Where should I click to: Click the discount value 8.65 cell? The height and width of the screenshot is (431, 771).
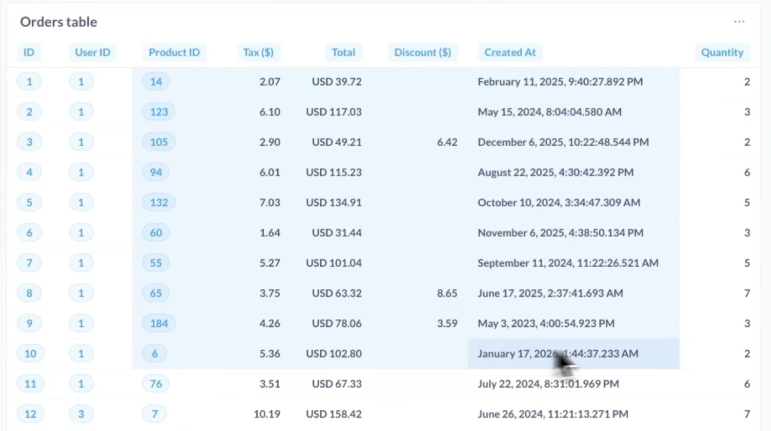tap(446, 293)
